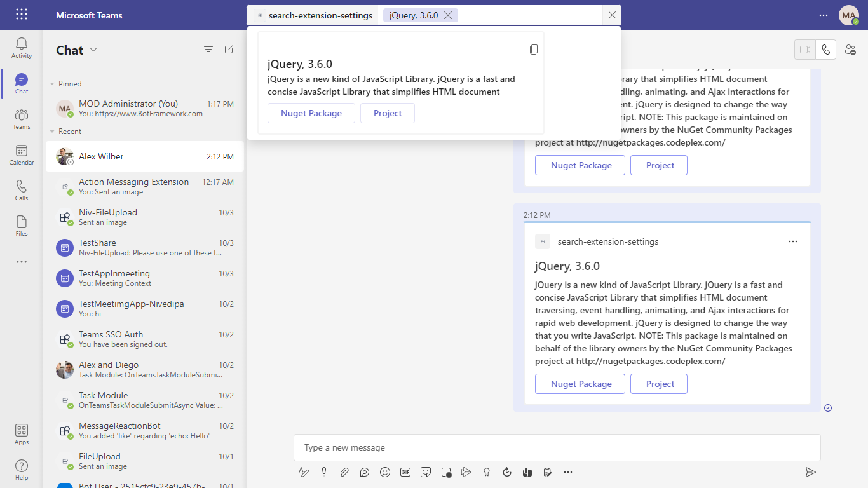The height and width of the screenshot is (488, 868).
Task: Attach a file with paperclip icon
Action: [344, 472]
